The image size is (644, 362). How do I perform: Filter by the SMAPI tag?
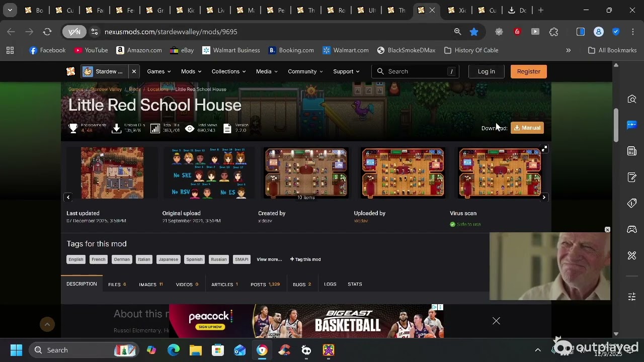click(x=242, y=259)
